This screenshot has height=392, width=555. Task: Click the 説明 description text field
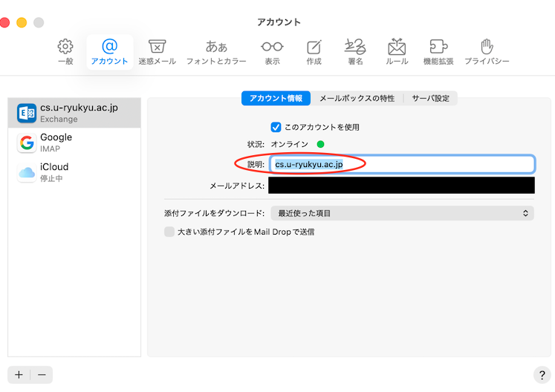[402, 164]
